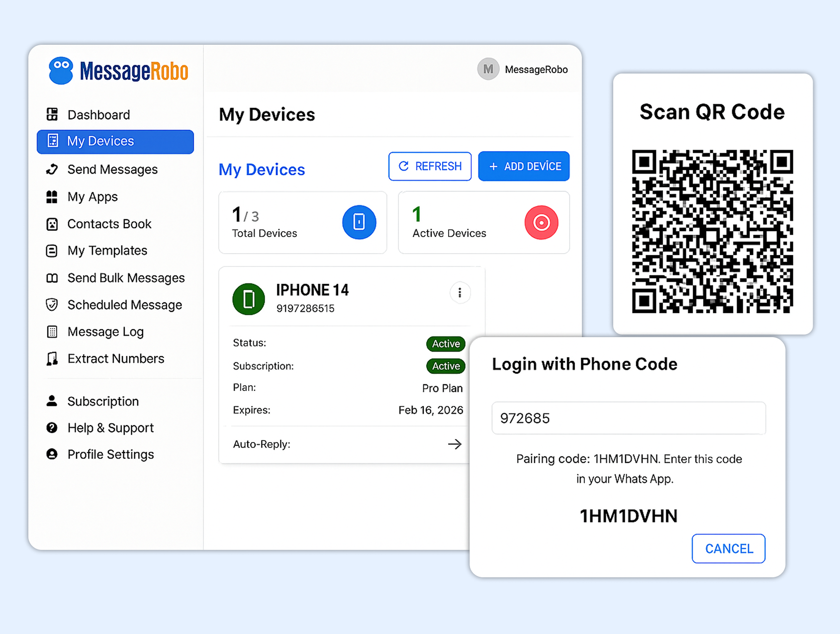This screenshot has height=634, width=840.
Task: Click the ADD DEVICE button
Action: click(x=524, y=166)
